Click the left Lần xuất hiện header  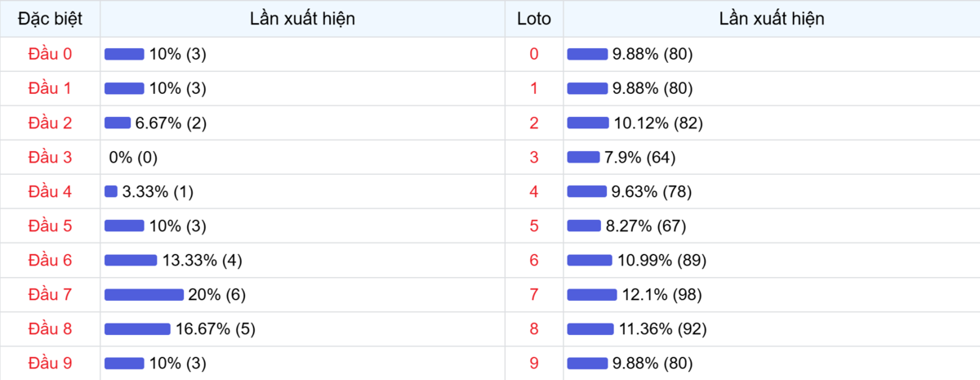tap(302, 19)
